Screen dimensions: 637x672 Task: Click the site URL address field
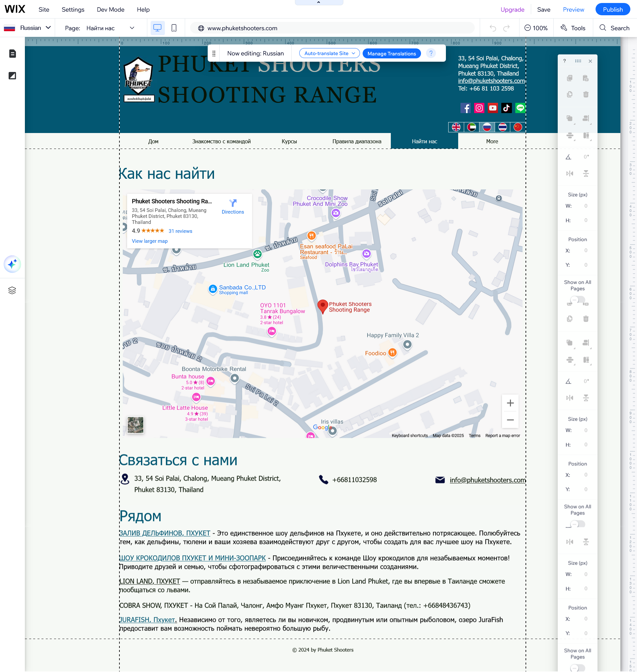(x=332, y=28)
